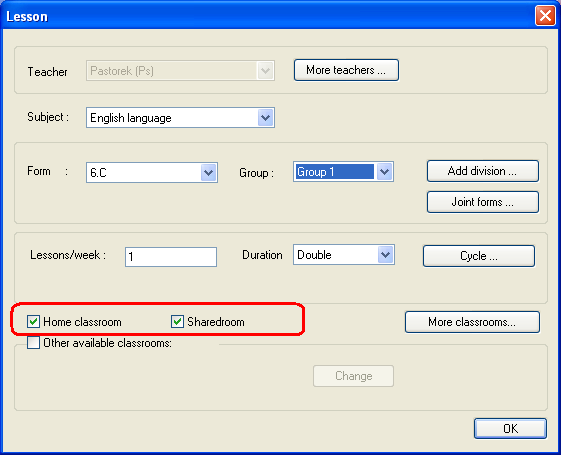Expand the Group dropdown arrow
Screen dimensions: 561x455
click(x=385, y=172)
